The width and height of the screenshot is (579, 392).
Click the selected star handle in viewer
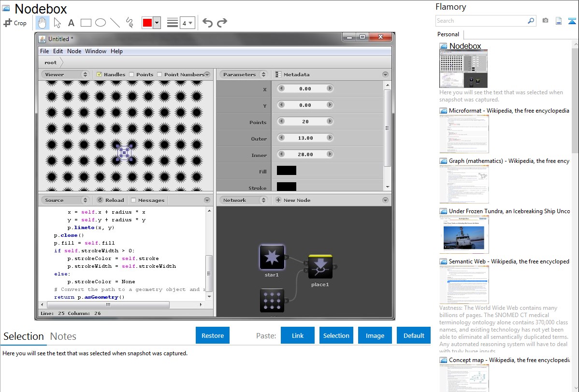pyautogui.click(x=124, y=153)
